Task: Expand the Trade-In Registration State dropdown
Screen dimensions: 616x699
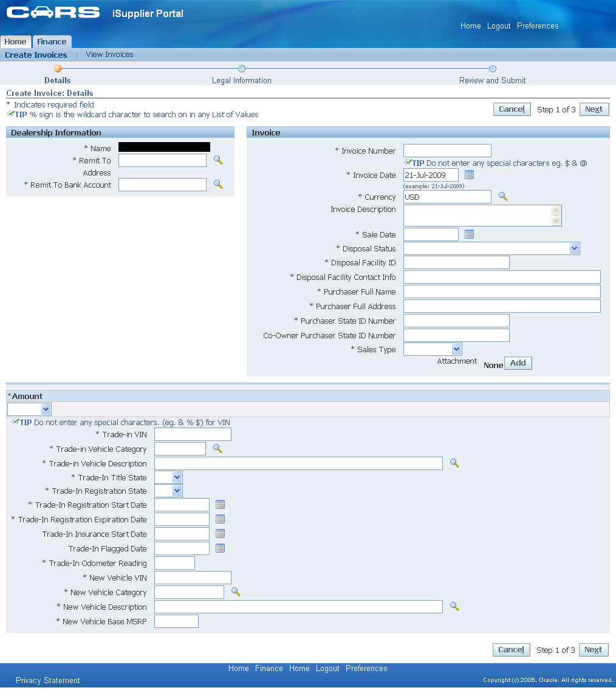Action: coord(177,491)
